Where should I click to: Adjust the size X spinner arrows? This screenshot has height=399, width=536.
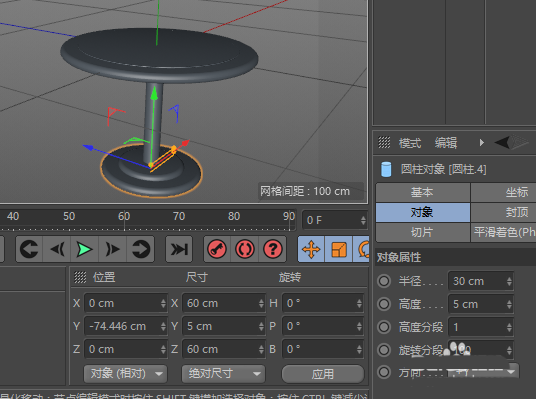point(262,303)
